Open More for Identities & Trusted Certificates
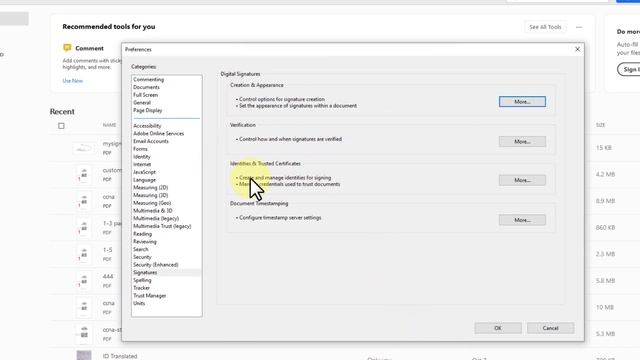The image size is (640, 360). 522,180
